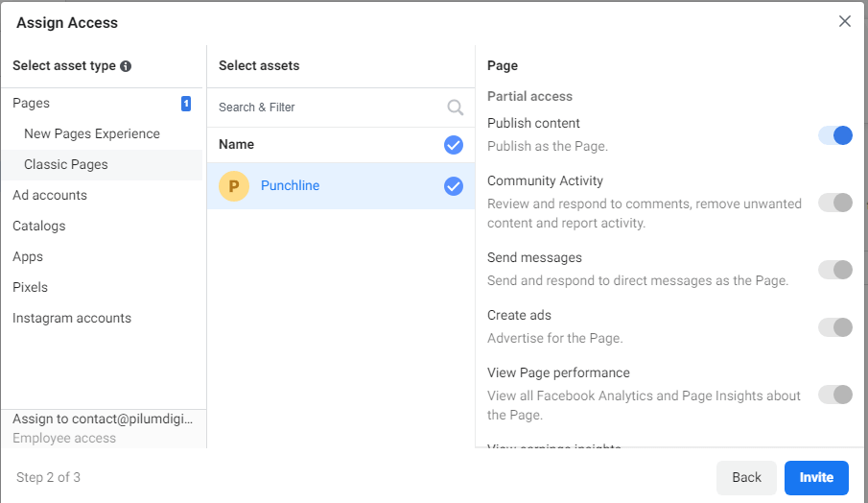Select Classic Pages in asset list
The image size is (868, 503).
[x=66, y=165]
